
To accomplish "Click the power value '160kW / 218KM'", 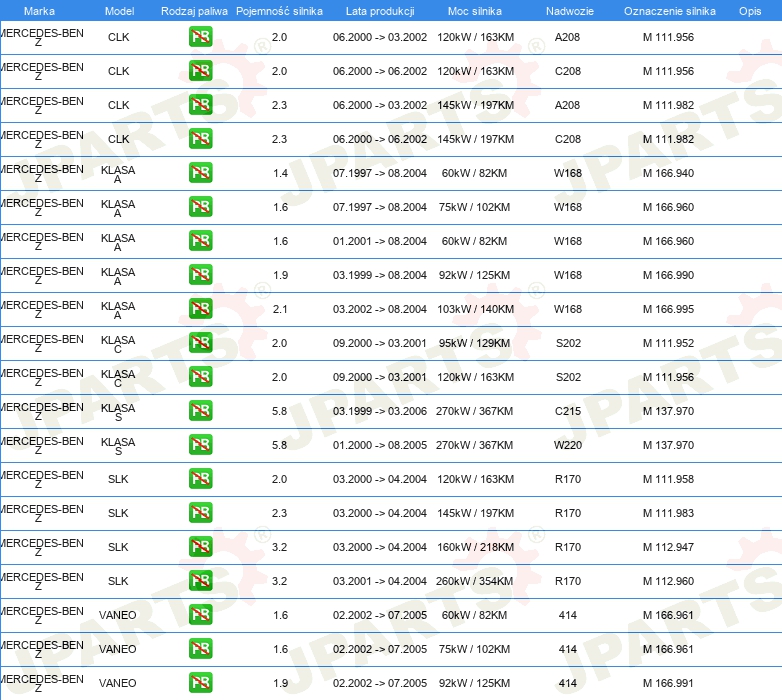I will click(475, 547).
